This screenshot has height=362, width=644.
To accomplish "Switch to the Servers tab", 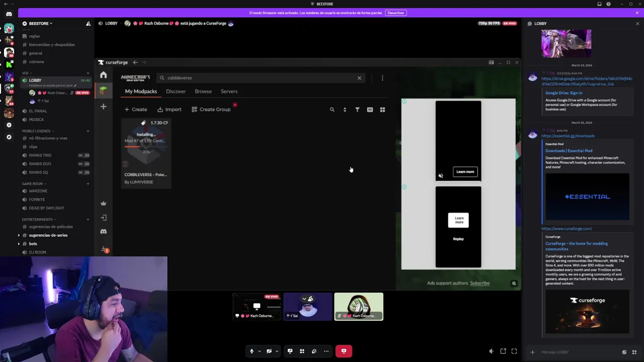I will click(x=229, y=92).
